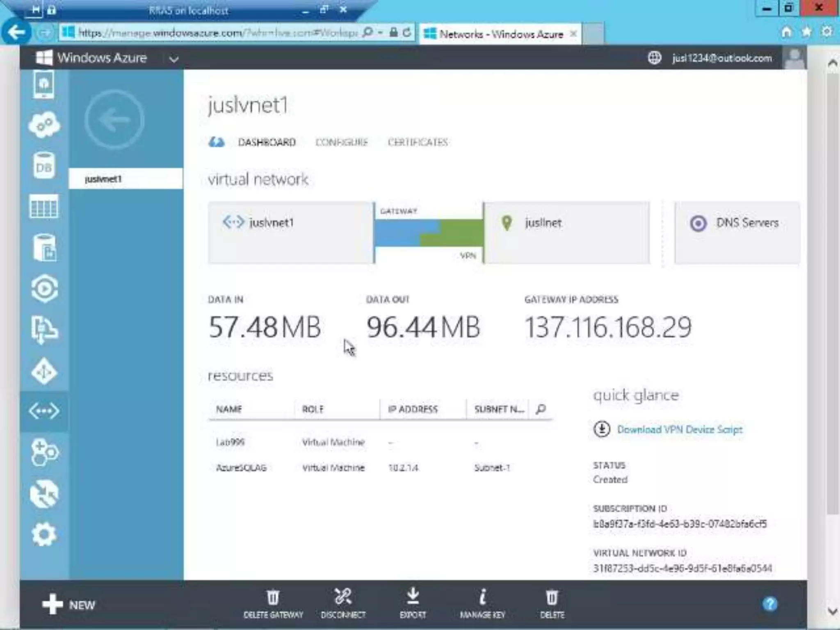The image size is (840, 630).
Task: Click the subscription ID value
Action: pyautogui.click(x=680, y=524)
